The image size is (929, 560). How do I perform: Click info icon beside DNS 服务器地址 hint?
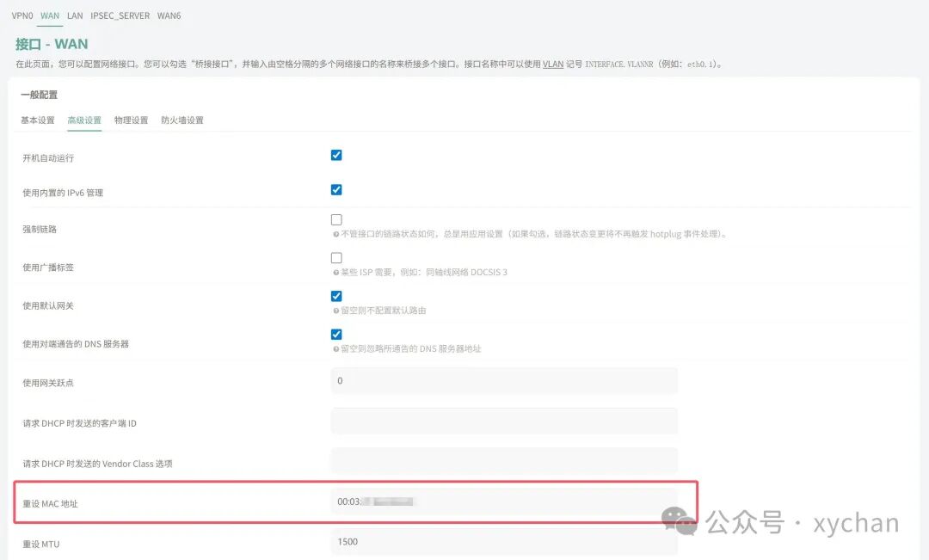[x=336, y=349]
